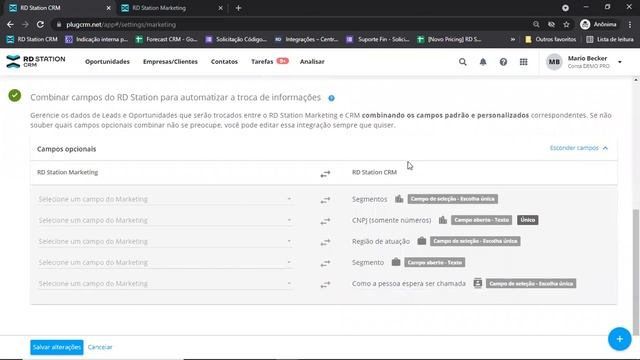Click the Anônima profile button
The image size is (640, 360).
click(x=598, y=24)
